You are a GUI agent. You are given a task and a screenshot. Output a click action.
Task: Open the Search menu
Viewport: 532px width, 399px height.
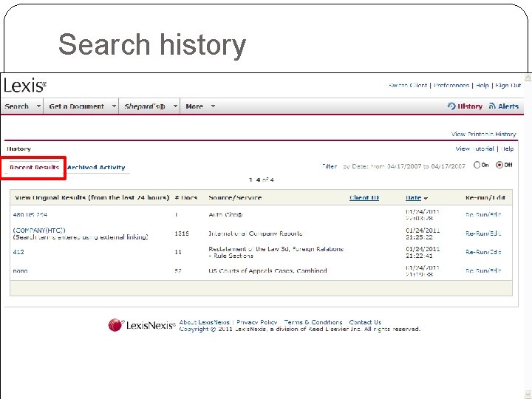16,106
